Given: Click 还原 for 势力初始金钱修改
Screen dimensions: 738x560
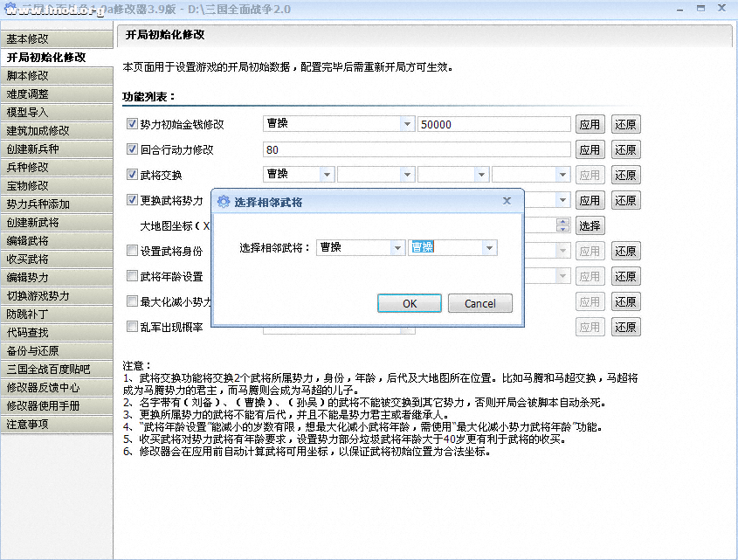Looking at the screenshot, I should click(625, 124).
